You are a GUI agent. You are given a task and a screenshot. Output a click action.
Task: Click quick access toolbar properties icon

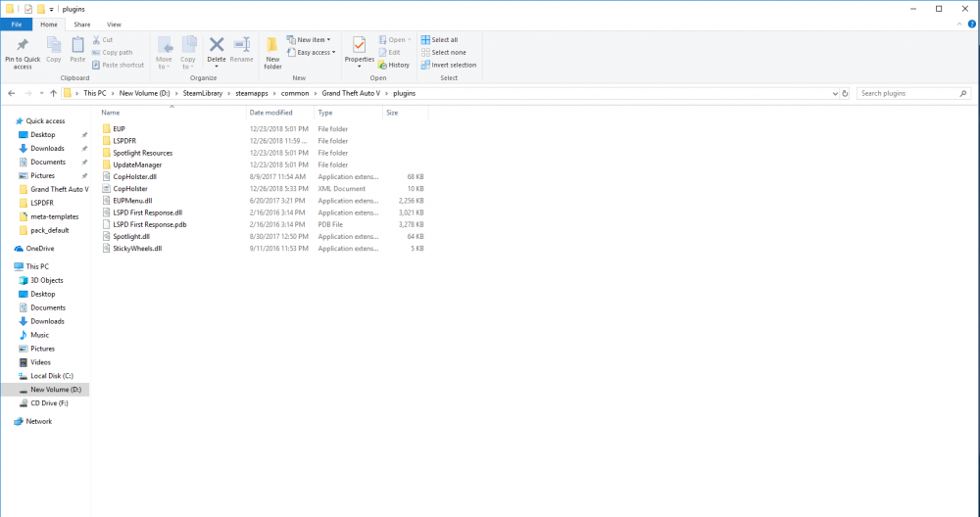(28, 10)
